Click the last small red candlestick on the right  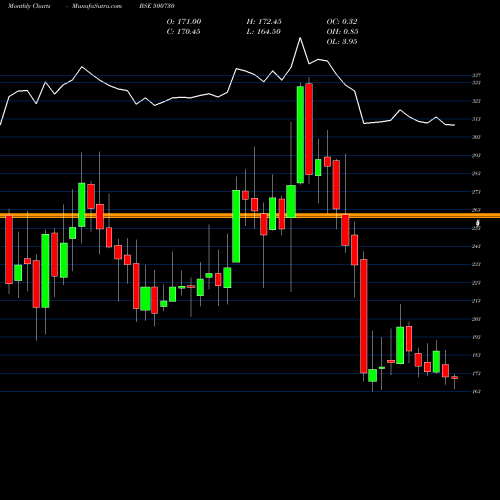pyautogui.click(x=454, y=378)
